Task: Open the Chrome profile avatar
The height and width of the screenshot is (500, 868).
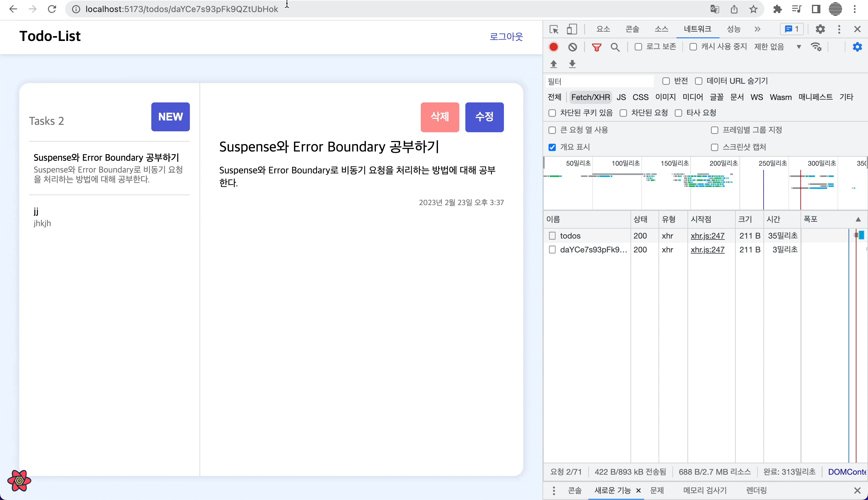Action: pyautogui.click(x=835, y=9)
